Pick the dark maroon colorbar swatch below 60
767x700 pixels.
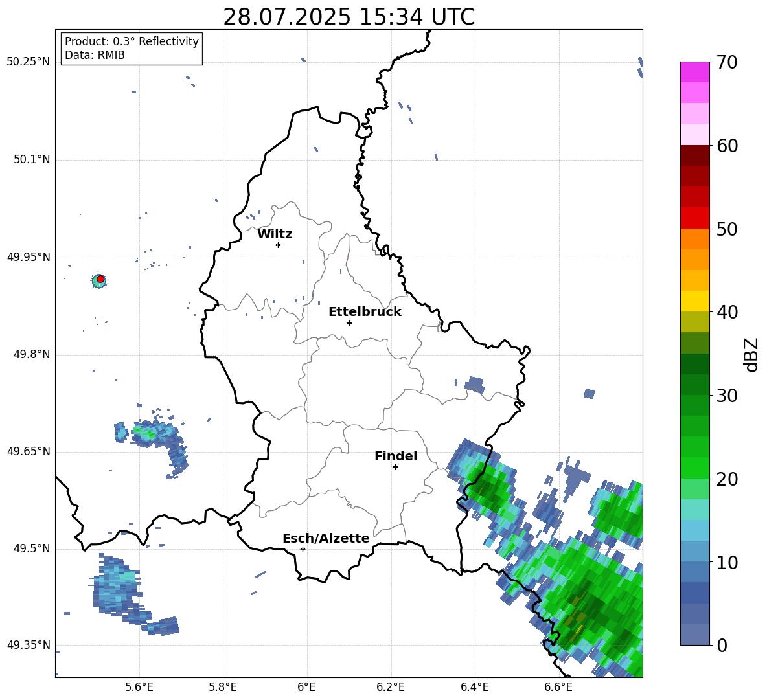pyautogui.click(x=694, y=155)
